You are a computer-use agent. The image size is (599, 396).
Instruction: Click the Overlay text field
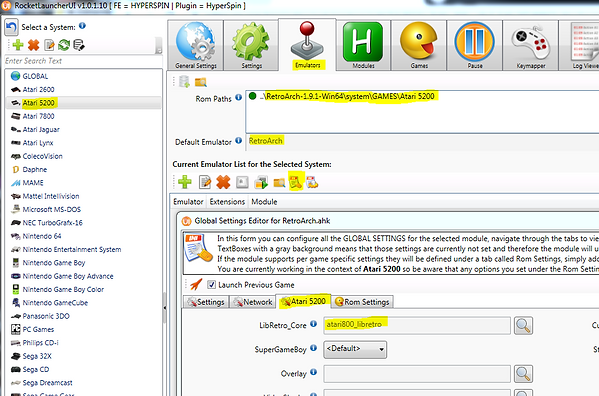click(417, 374)
